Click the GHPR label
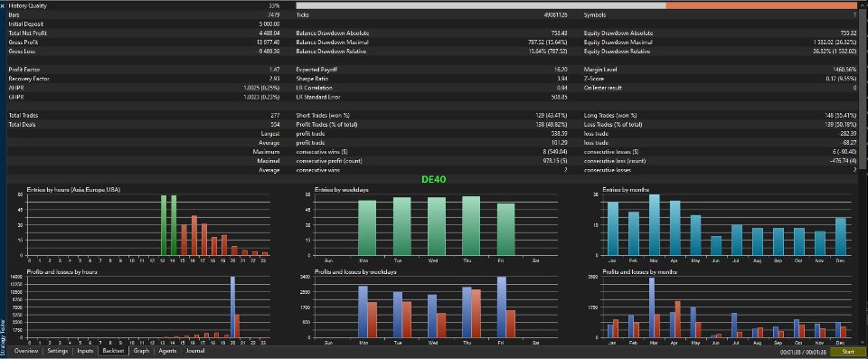Viewport: 868px width, 359px height. [16, 97]
